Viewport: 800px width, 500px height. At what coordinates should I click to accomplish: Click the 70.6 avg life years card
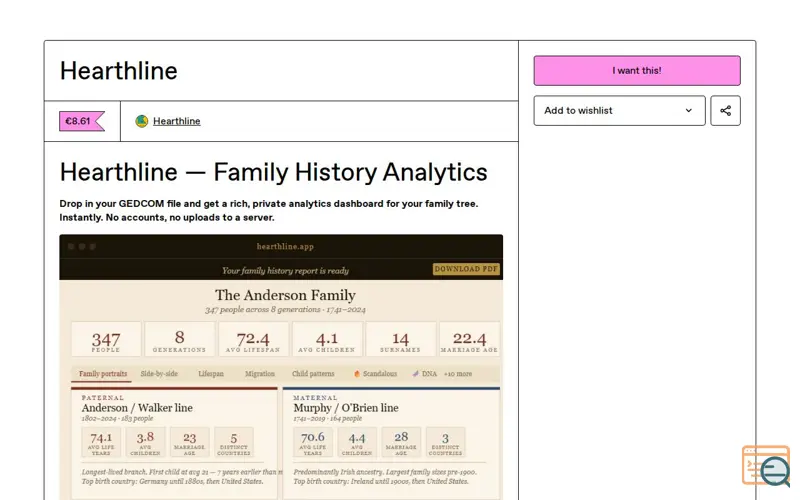coord(313,442)
